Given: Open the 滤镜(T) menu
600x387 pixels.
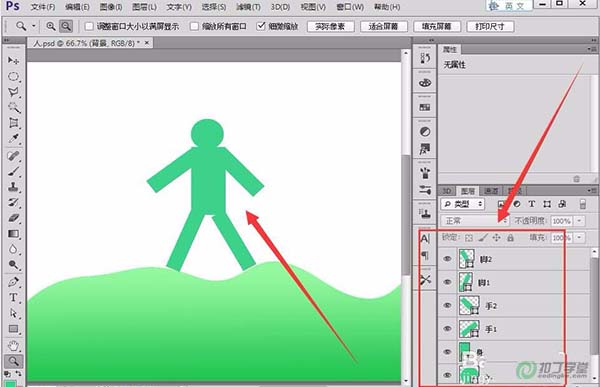Looking at the screenshot, I should (x=248, y=7).
